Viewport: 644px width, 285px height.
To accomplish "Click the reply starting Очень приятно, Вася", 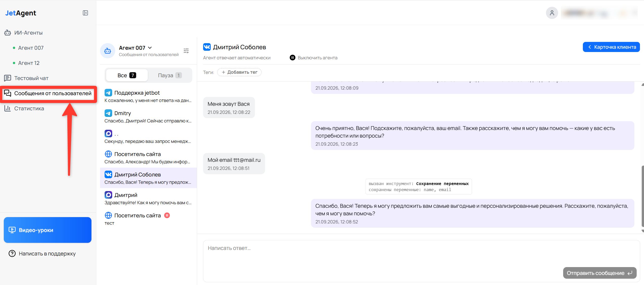I will pos(472,136).
